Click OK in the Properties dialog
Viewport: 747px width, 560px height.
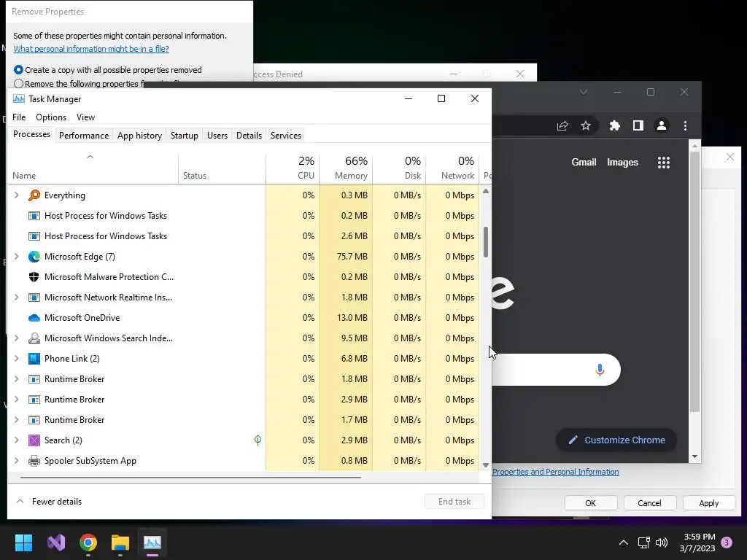tap(591, 503)
